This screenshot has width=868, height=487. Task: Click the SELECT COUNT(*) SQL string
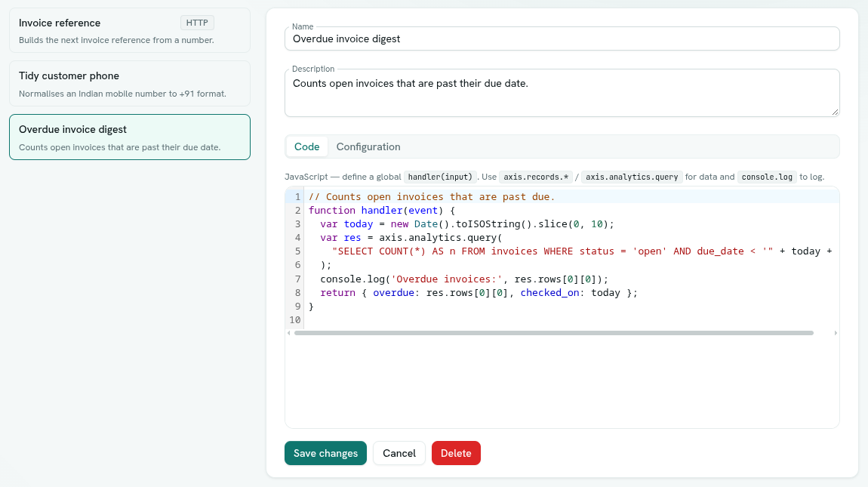553,251
